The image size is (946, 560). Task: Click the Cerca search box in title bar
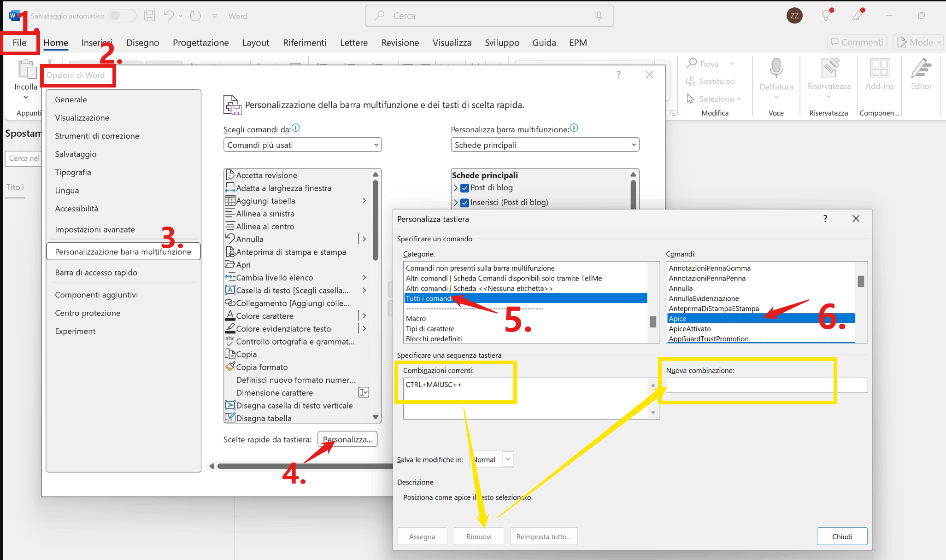coord(489,16)
